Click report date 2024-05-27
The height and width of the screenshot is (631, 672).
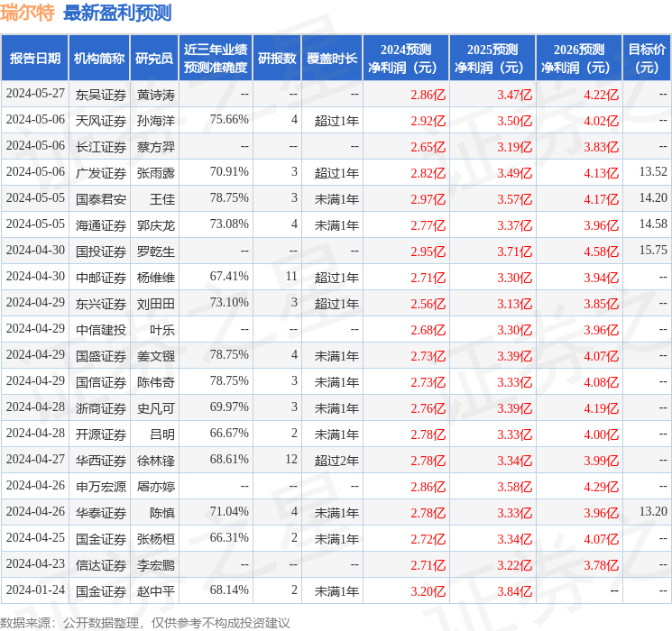point(35,94)
